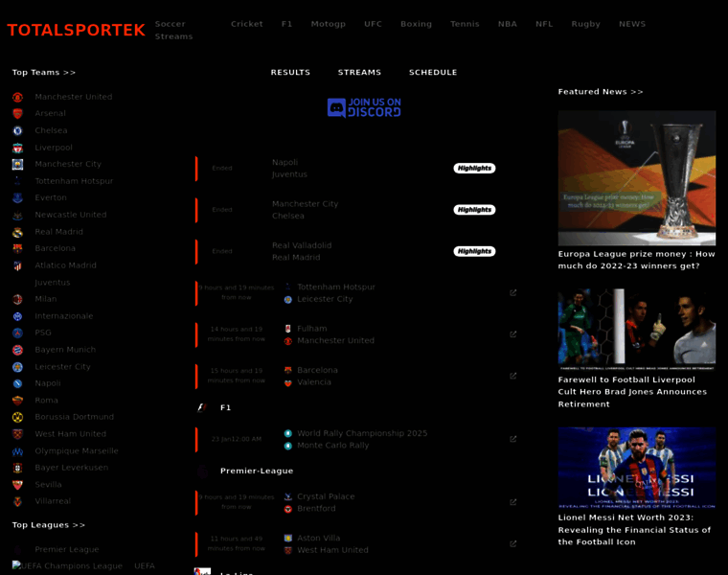Click the Barcelona crest icon in Top Teams
This screenshot has width=728, height=575.
[17, 249]
